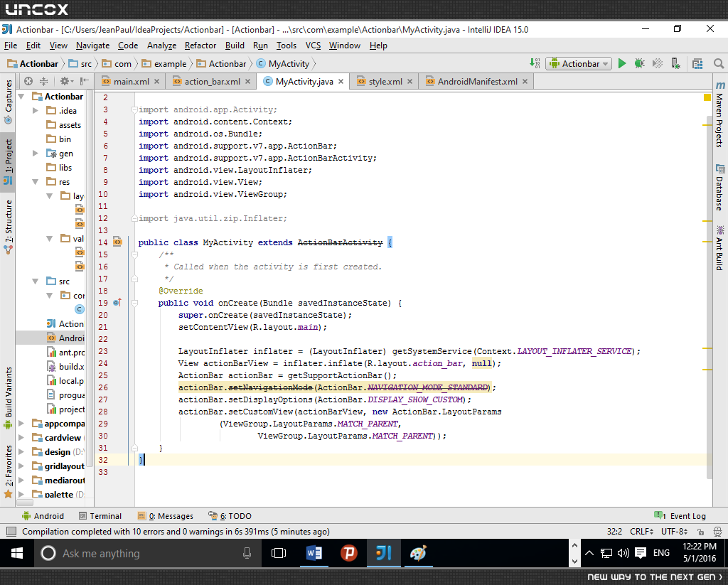Screen dimensions: 728x585
Task: Open the 6: TODO tool window
Action: click(x=230, y=516)
